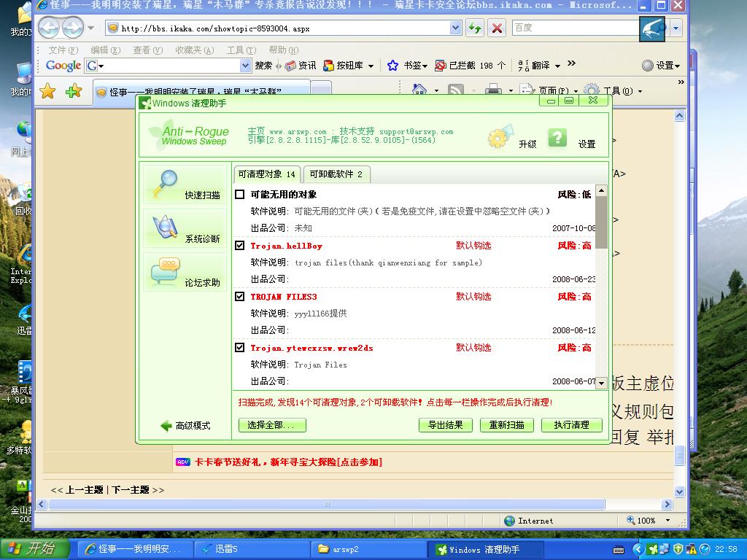Screen dimensions: 747x560
Task: Switch to advanced mode (高级模式)
Action: 186,425
